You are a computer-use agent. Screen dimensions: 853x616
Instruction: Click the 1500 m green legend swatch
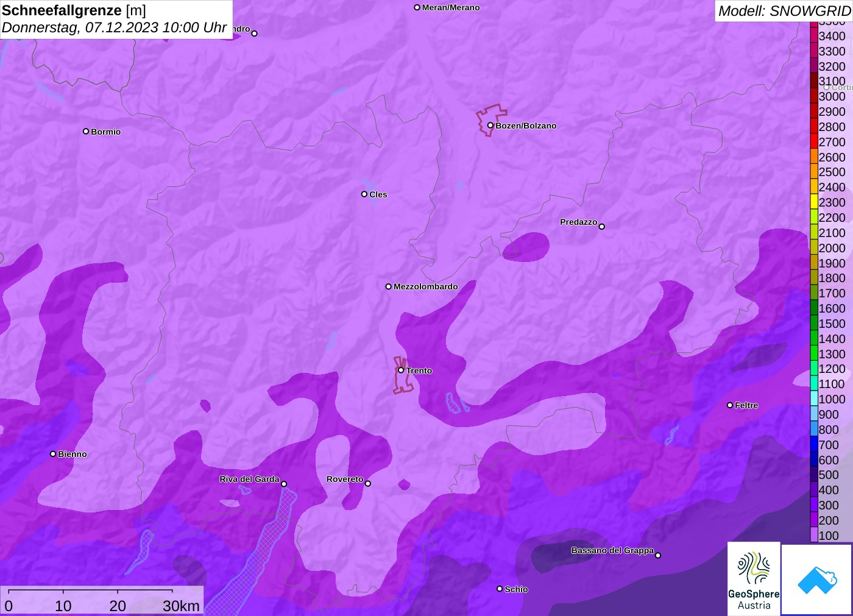pos(814,324)
